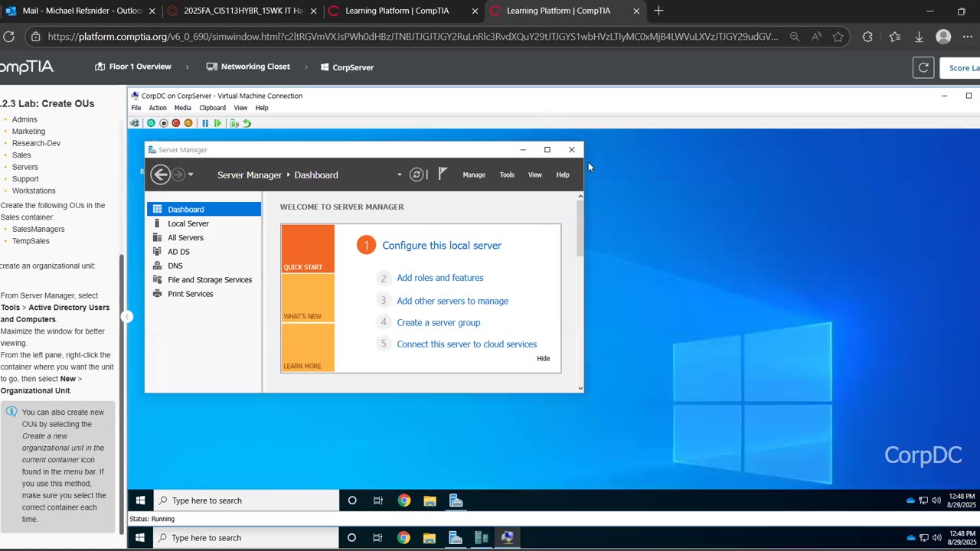980x551 pixels.
Task: Select the WHAT'S NEW tile section
Action: click(308, 298)
